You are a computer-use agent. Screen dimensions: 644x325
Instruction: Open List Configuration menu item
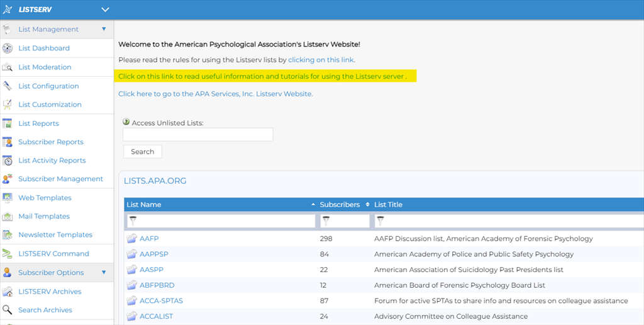[48, 86]
